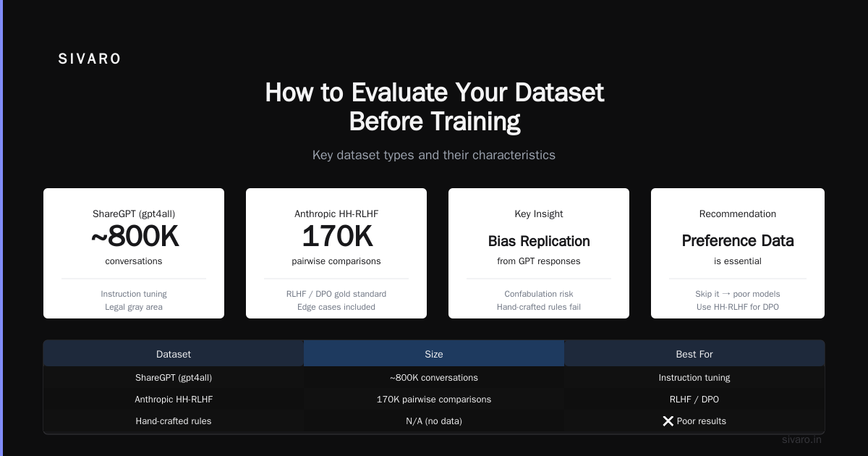Click 'from GPT responses' text

click(539, 261)
